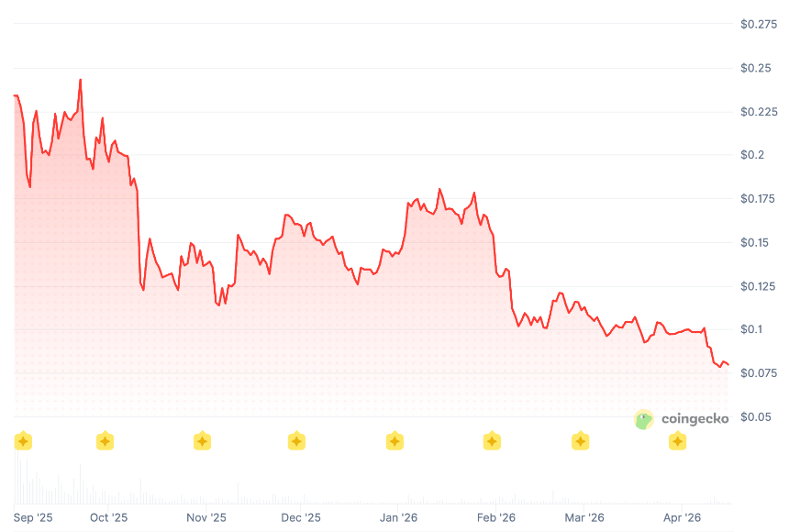Click the event marker above Oct '25
The height and width of the screenshot is (532, 789).
pos(106,441)
